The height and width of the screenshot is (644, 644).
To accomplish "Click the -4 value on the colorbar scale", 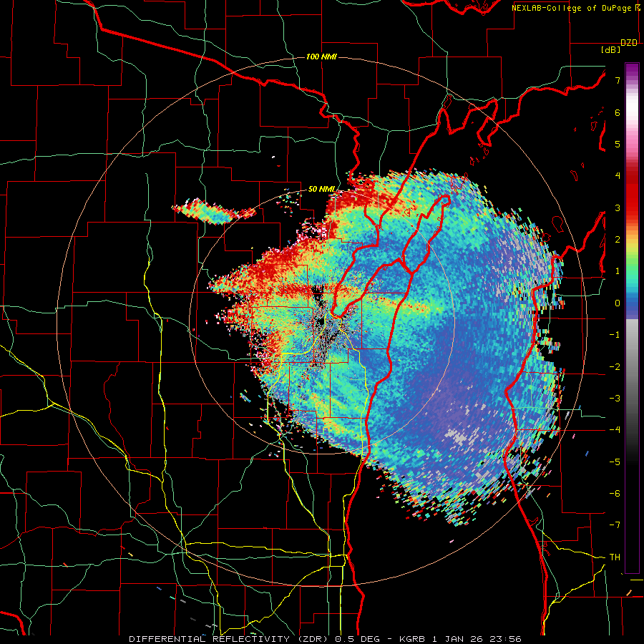I will click(615, 429).
